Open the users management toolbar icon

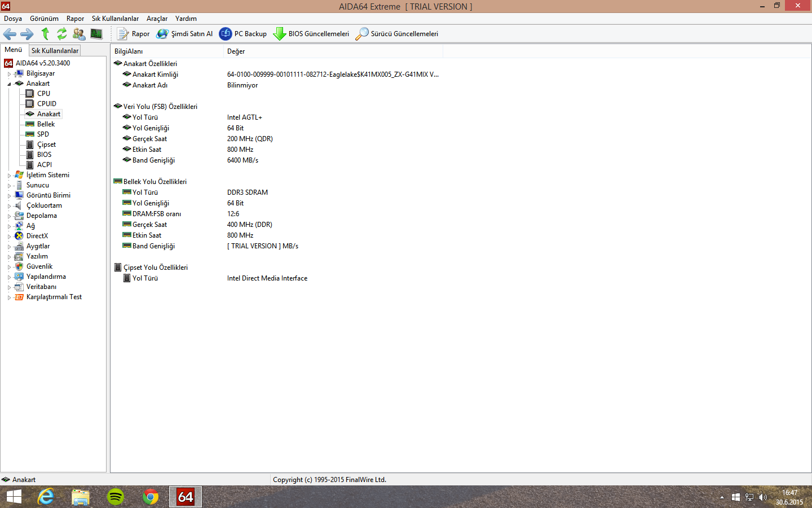click(x=79, y=34)
